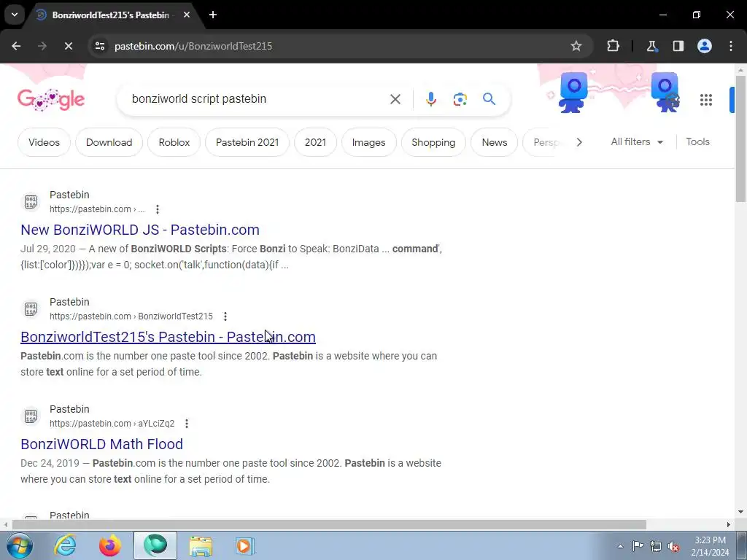This screenshot has width=747, height=560.
Task: Open the tab search dropdown arrow
Action: pyautogui.click(x=15, y=15)
